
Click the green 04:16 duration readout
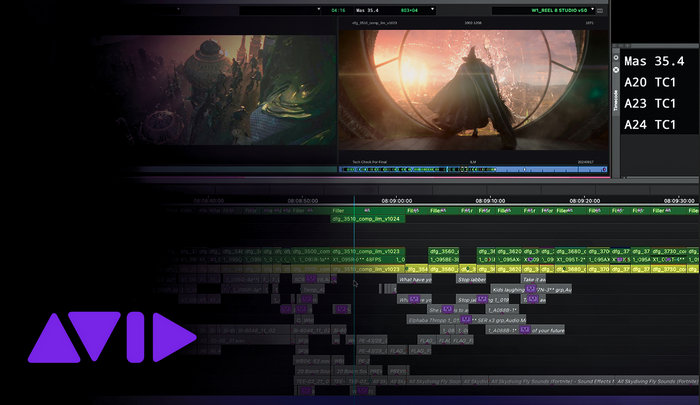(338, 10)
